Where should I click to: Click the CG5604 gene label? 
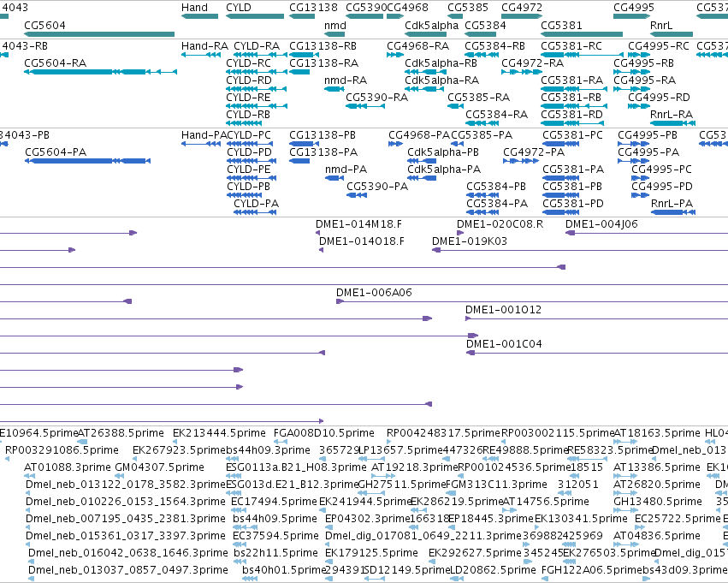pos(44,25)
